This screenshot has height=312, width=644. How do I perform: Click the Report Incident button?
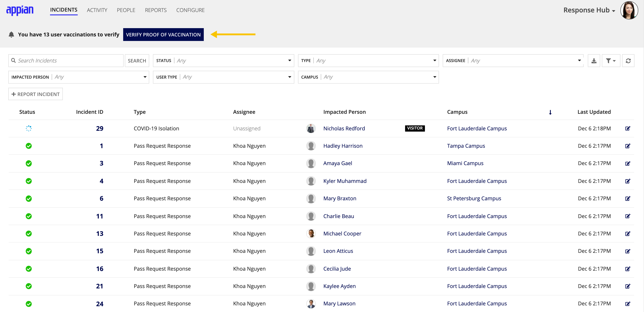click(x=36, y=94)
